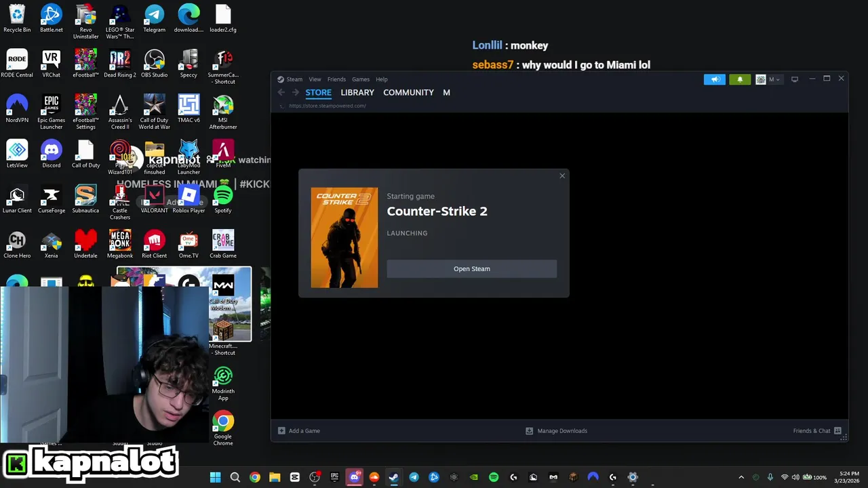The image size is (868, 488).
Task: Select the MSI Afterburner desktop icon
Action: [223, 112]
